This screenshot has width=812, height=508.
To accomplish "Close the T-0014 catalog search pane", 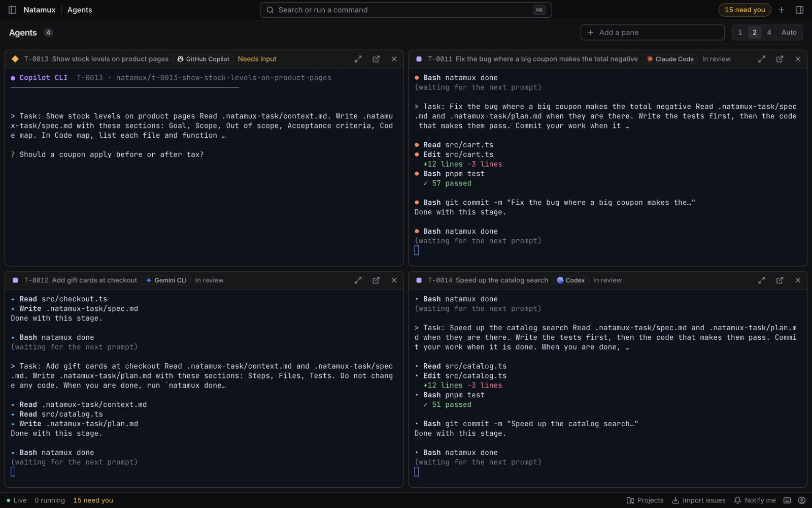I will [x=798, y=280].
